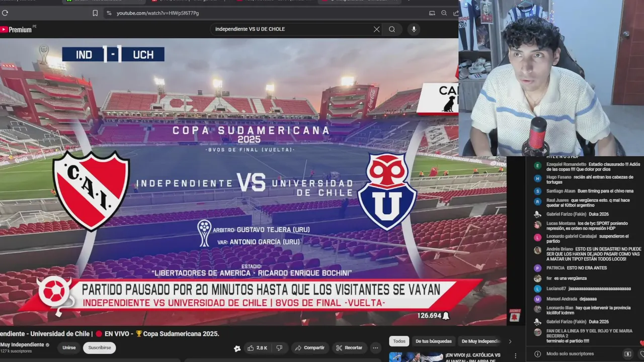
Task: Click the red heart reaction in chat
Action: coord(641,343)
